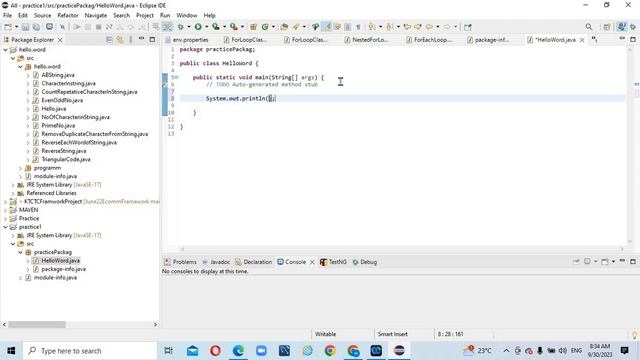Switch to env.properties editor tab
640x360 pixels.
pyautogui.click(x=188, y=40)
